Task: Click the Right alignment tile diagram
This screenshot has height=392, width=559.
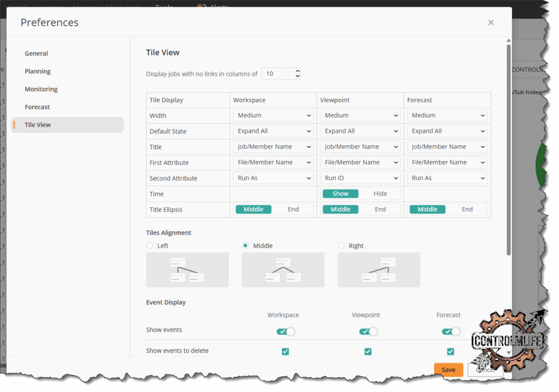Action: [x=378, y=270]
